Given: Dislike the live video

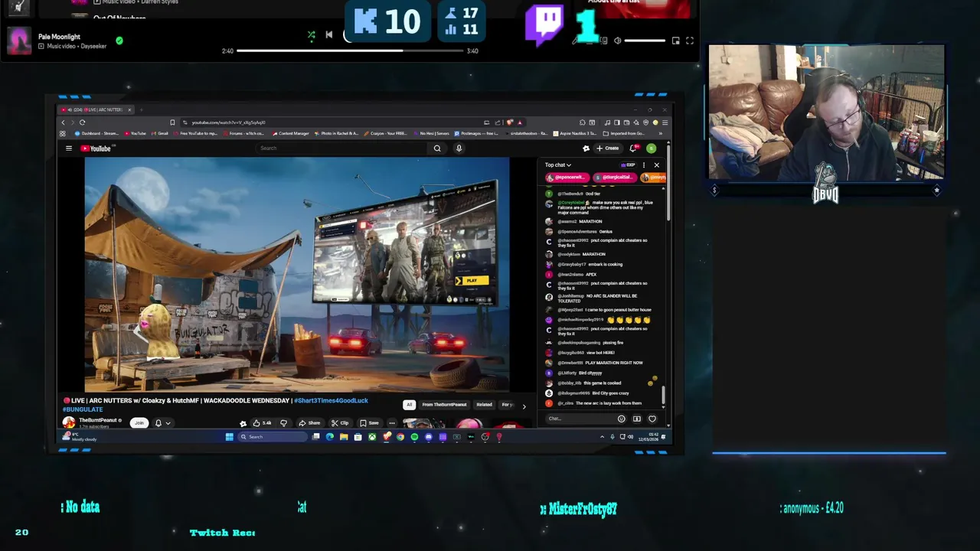Looking at the screenshot, I should pyautogui.click(x=283, y=422).
